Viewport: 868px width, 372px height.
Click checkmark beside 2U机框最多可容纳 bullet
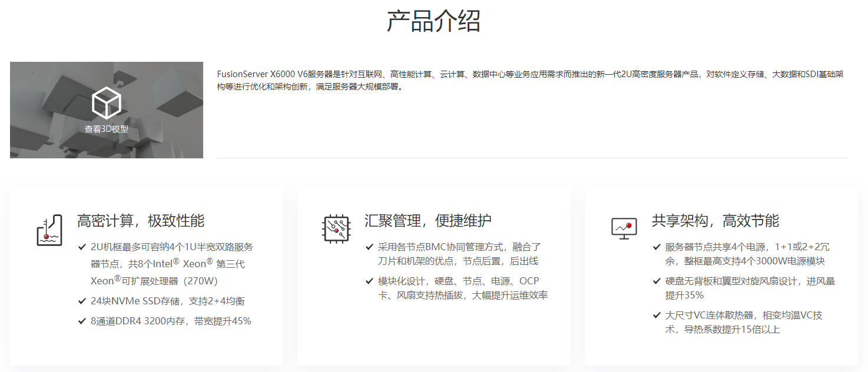click(82, 247)
